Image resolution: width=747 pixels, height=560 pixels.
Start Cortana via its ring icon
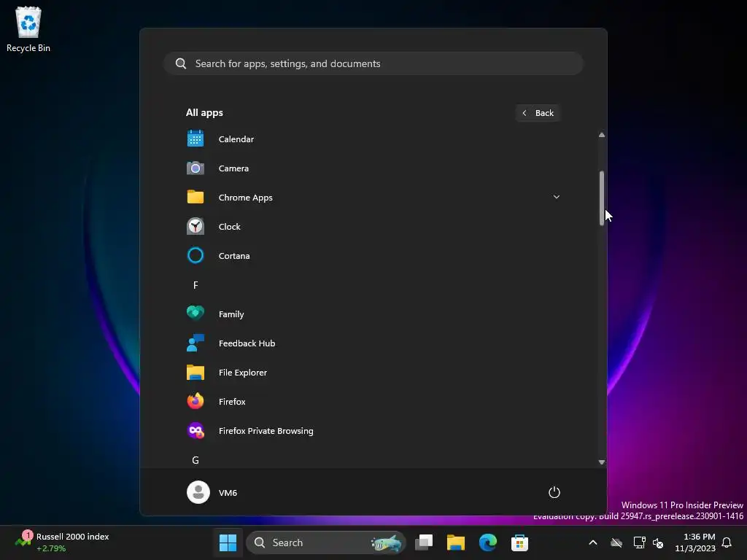point(196,255)
